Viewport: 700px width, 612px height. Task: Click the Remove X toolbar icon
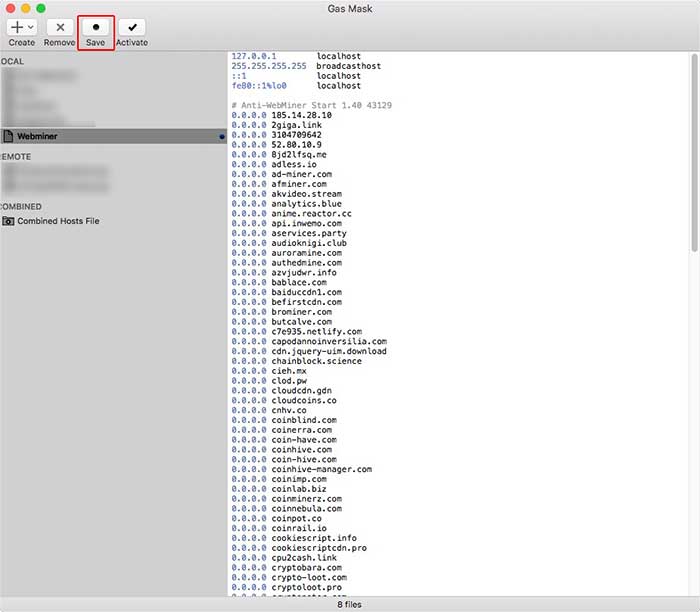tap(59, 28)
